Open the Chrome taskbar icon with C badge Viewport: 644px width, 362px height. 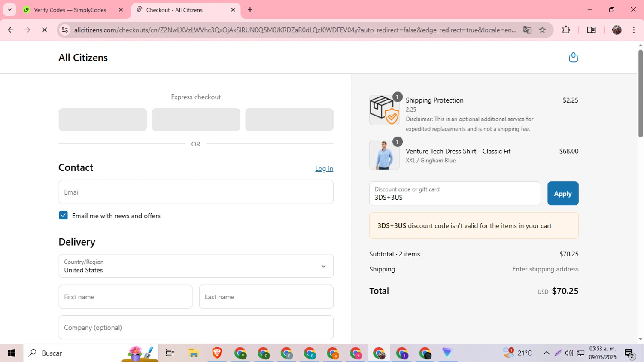tap(263, 353)
